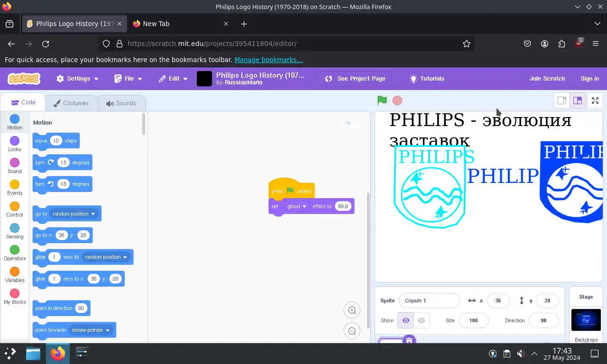607x364 pixels.
Task: Click Join Scratch
Action: (x=547, y=79)
